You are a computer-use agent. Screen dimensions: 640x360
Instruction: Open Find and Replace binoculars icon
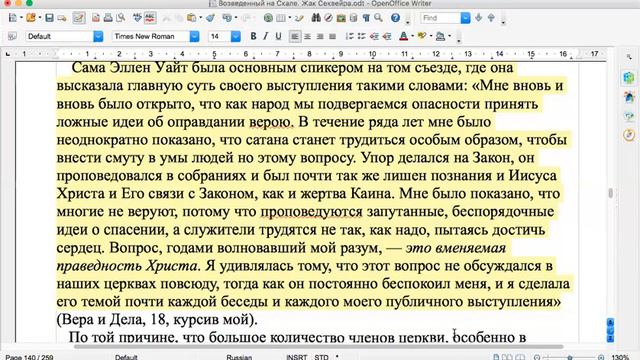(316, 18)
